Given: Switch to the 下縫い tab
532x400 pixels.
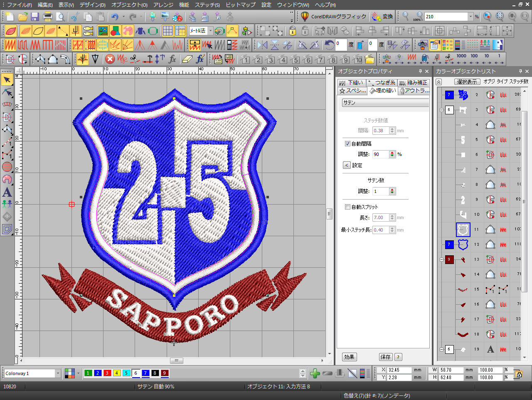Looking at the screenshot, I should 352,83.
